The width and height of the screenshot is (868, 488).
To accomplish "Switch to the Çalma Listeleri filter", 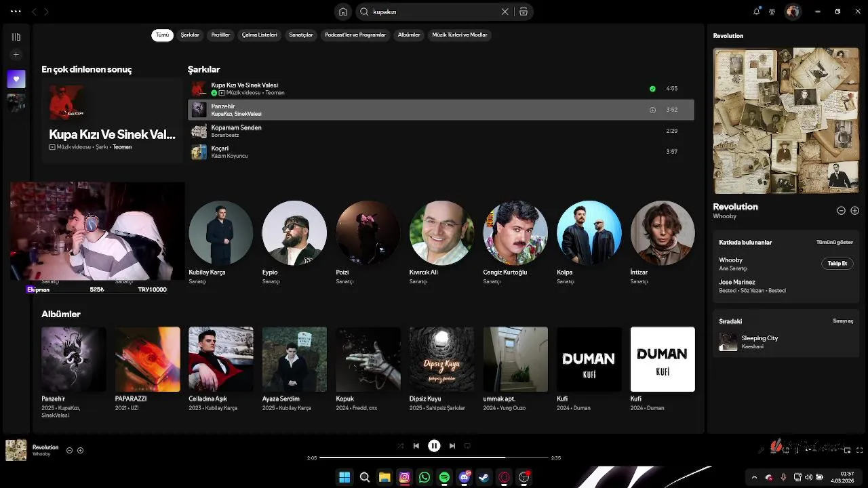I will pyautogui.click(x=260, y=35).
